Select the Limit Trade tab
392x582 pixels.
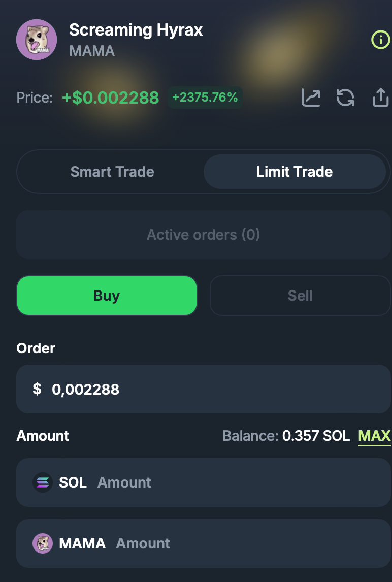pyautogui.click(x=295, y=172)
